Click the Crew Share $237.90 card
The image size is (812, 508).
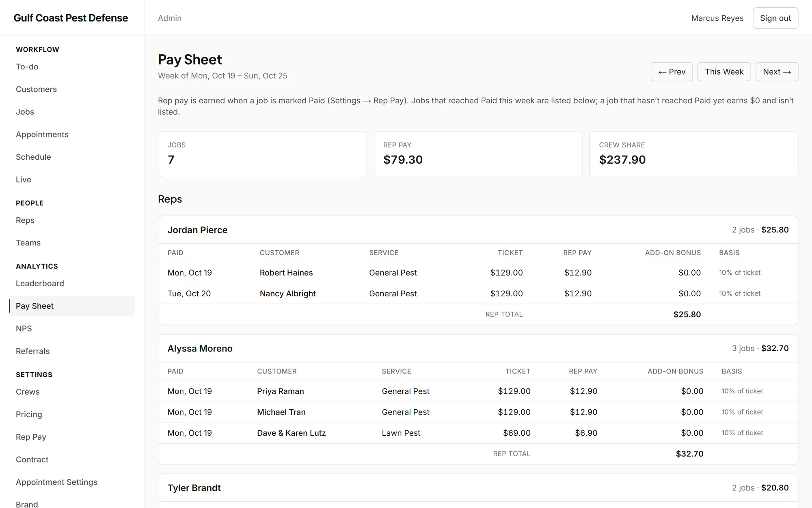693,154
